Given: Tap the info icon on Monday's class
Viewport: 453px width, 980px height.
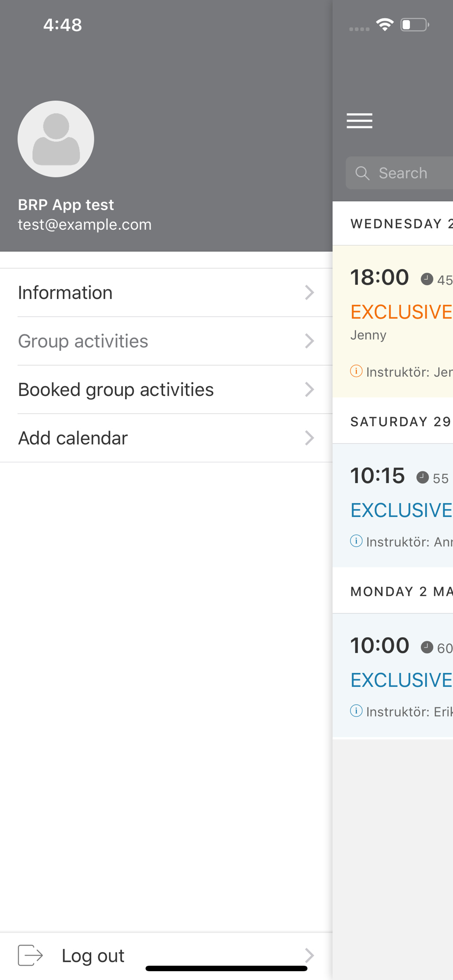Looking at the screenshot, I should [356, 710].
